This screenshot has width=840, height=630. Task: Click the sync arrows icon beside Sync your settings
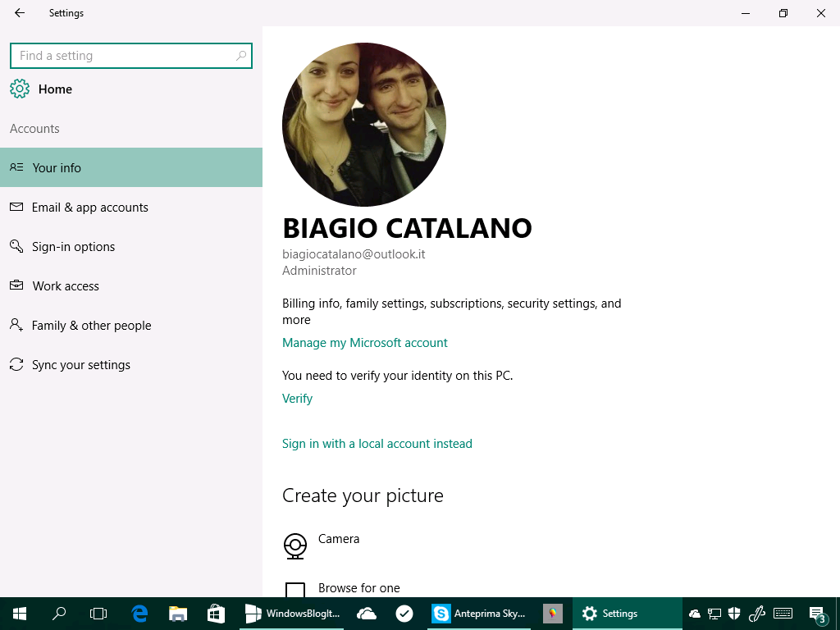click(16, 364)
